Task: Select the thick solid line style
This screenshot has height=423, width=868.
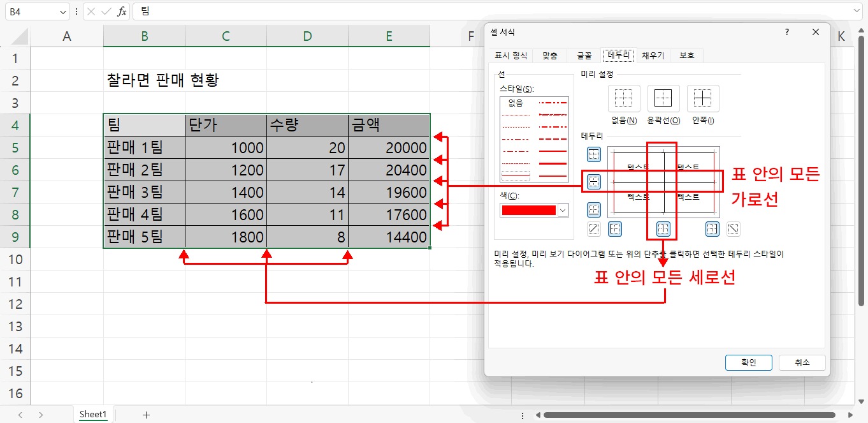Action: (553, 163)
